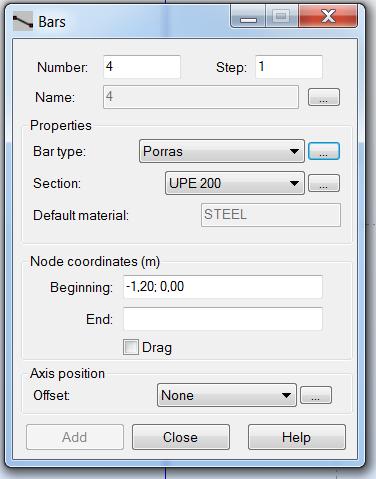Open Section definition ellipsis button
The width and height of the screenshot is (376, 479).
[324, 183]
